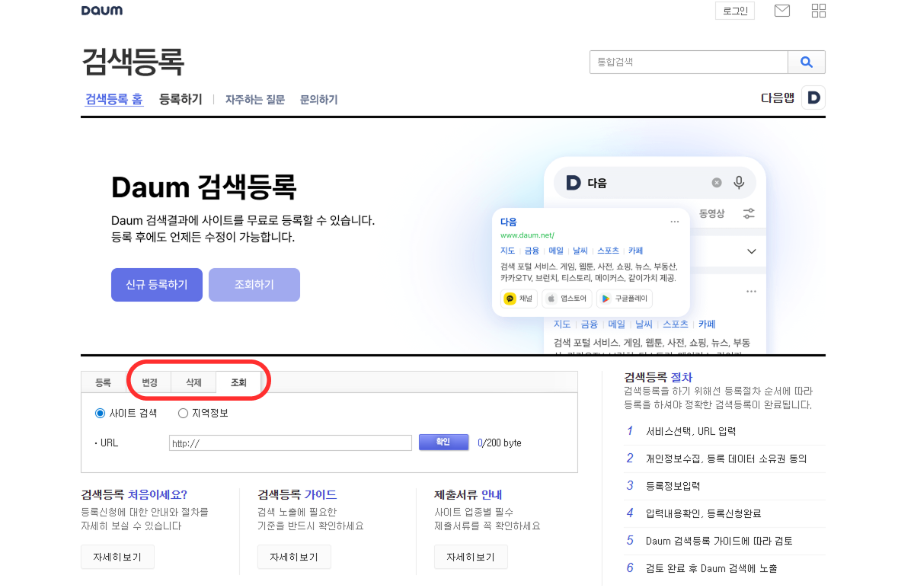Image resolution: width=914 pixels, height=588 pixels.
Task: Click the 검색등록 page title
Action: 133,62
